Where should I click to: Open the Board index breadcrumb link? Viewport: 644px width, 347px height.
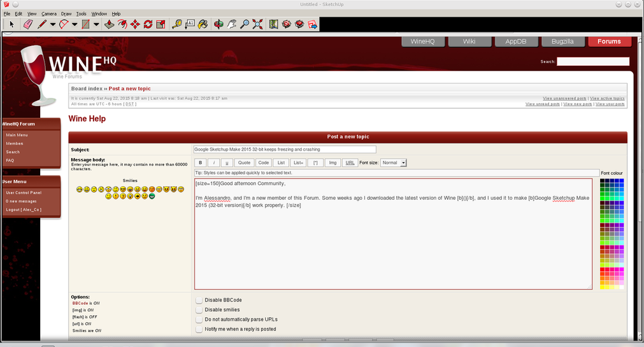pos(87,89)
